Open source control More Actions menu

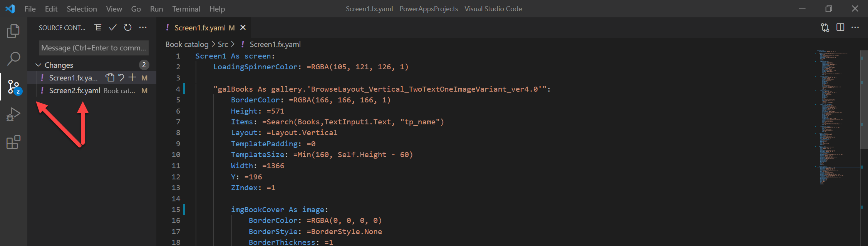click(x=143, y=28)
